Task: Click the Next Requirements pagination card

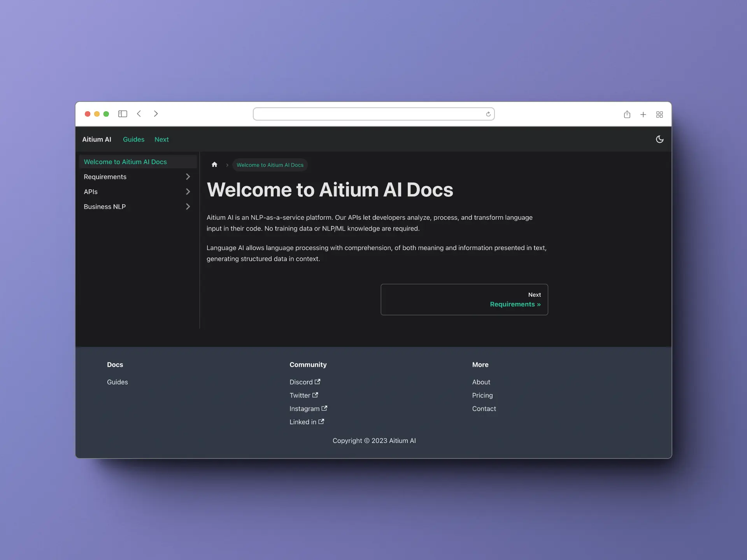Action: coord(464,299)
